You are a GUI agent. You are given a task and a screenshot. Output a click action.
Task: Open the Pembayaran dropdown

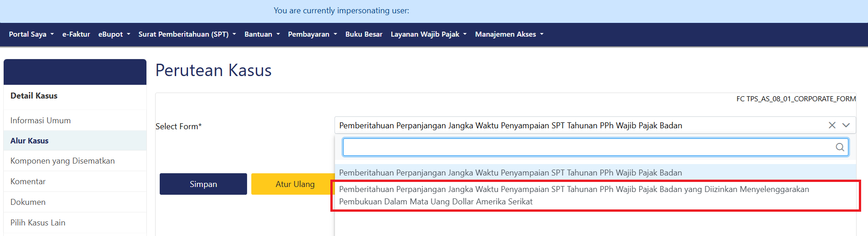312,34
